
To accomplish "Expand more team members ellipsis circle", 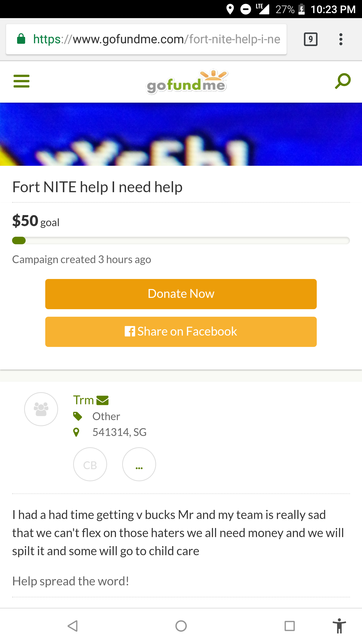I will pos(139,464).
